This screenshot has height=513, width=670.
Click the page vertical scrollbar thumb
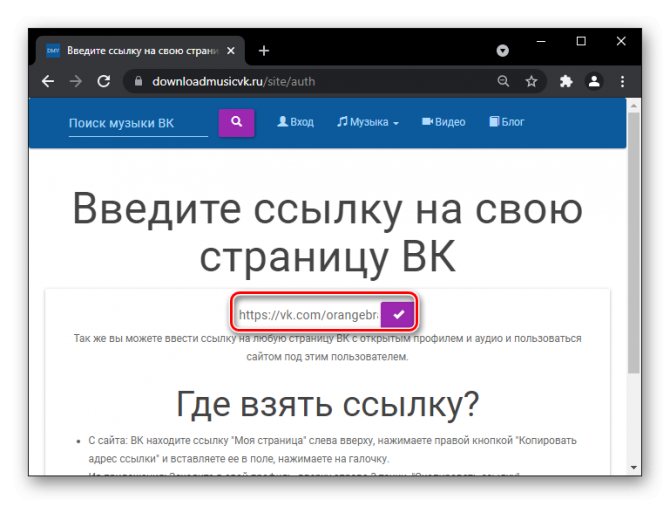pyautogui.click(x=634, y=243)
